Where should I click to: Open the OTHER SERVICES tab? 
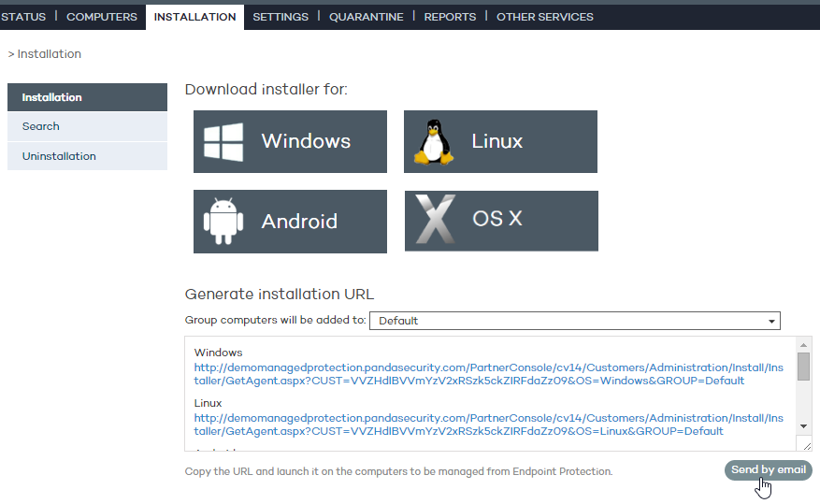tap(545, 17)
